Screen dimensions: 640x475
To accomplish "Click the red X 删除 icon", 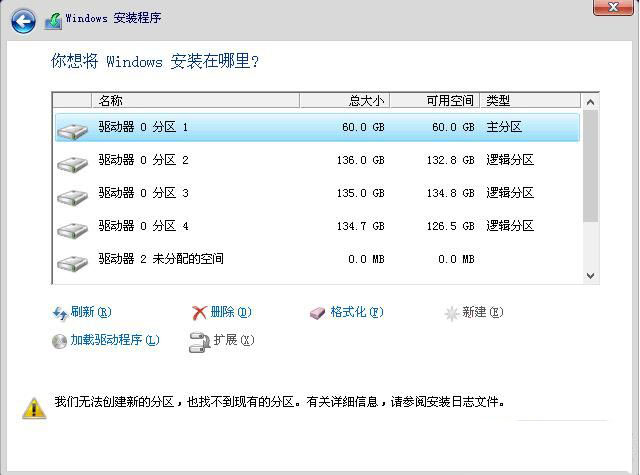I will 199,313.
